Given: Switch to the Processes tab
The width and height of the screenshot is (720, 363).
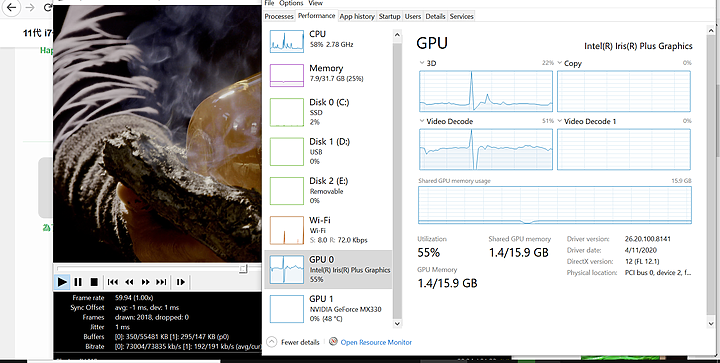Looking at the screenshot, I should tap(279, 16).
